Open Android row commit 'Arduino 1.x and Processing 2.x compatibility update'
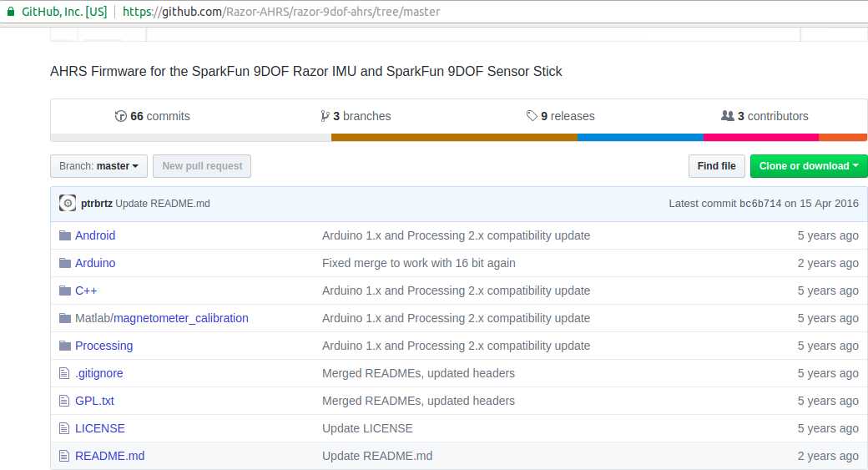868x470 pixels. coord(457,235)
